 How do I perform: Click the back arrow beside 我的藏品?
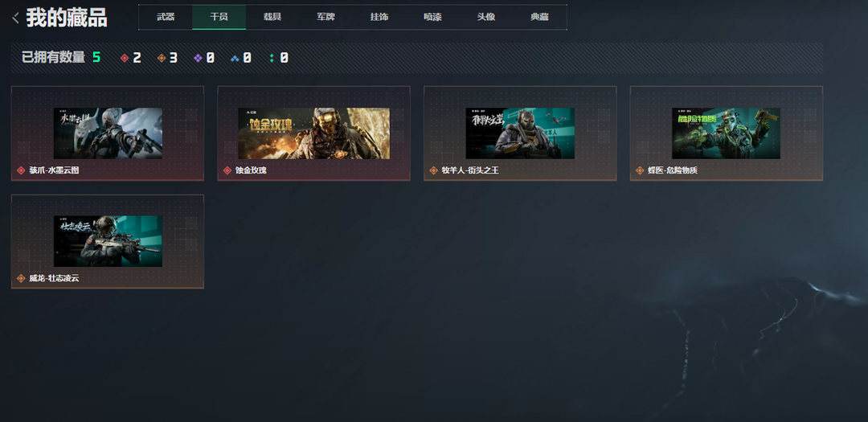click(15, 18)
